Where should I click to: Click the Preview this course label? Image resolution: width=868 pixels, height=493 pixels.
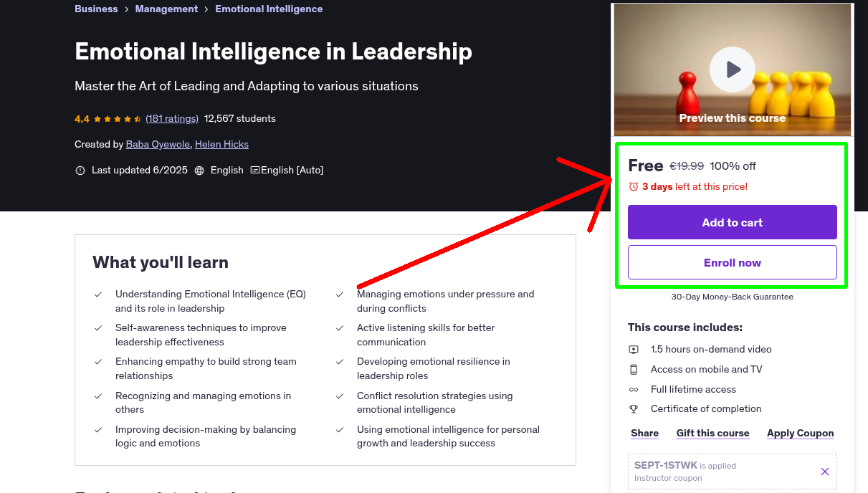(733, 118)
